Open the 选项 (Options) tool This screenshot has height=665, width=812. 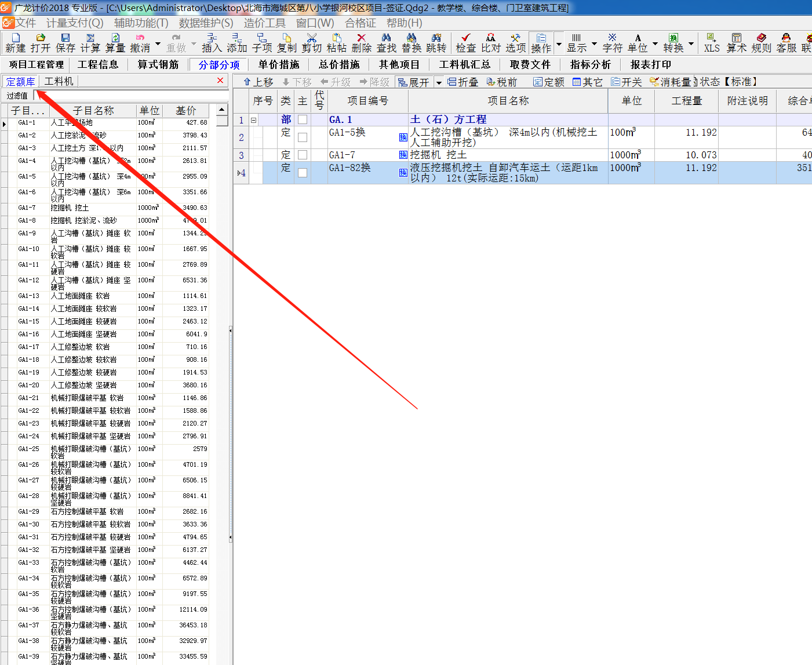516,43
